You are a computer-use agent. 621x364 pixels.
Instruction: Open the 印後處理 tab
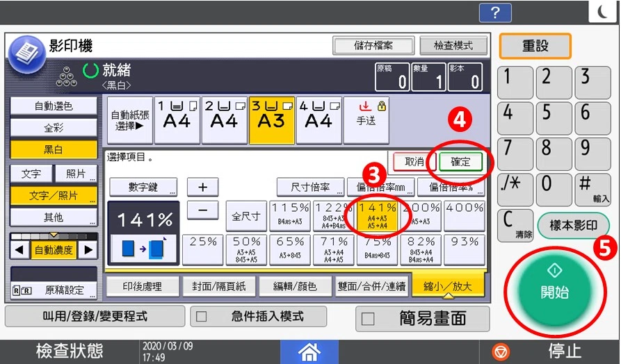pos(142,286)
